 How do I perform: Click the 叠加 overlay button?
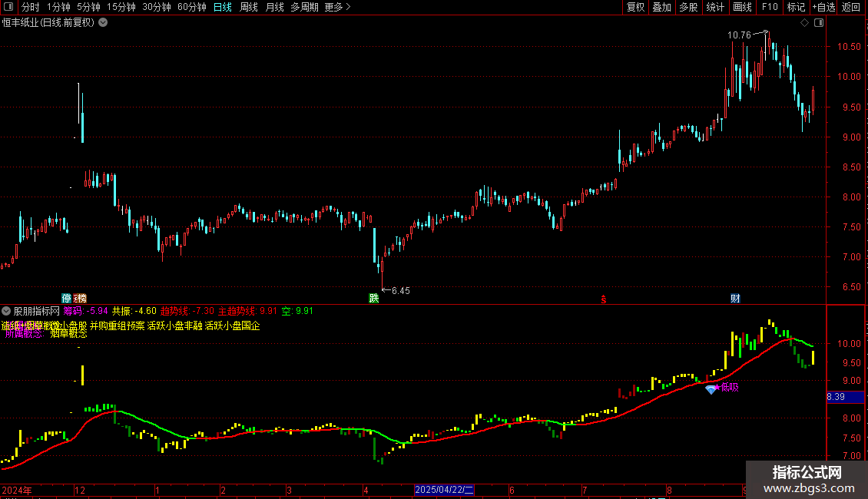point(661,7)
